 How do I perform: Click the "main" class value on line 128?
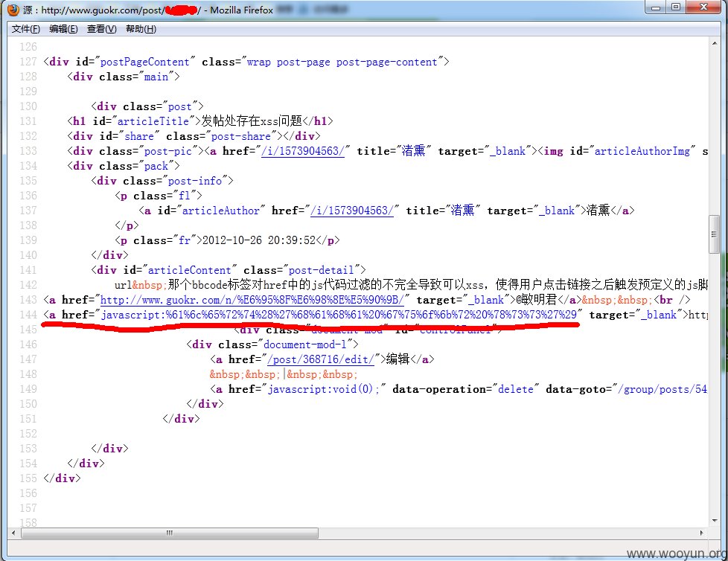pyautogui.click(x=156, y=77)
